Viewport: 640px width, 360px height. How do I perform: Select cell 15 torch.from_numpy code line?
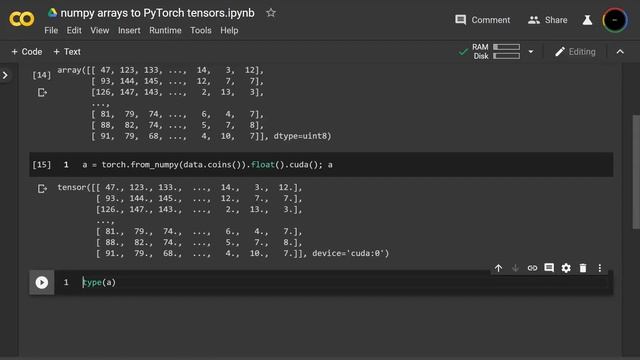point(207,165)
